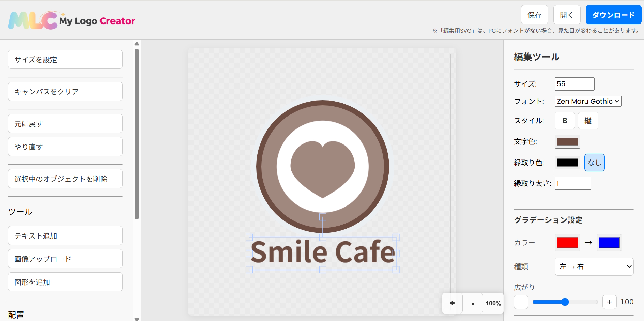The image size is (644, 321).
Task: Add a shape with 図形を追加
Action: tap(65, 282)
